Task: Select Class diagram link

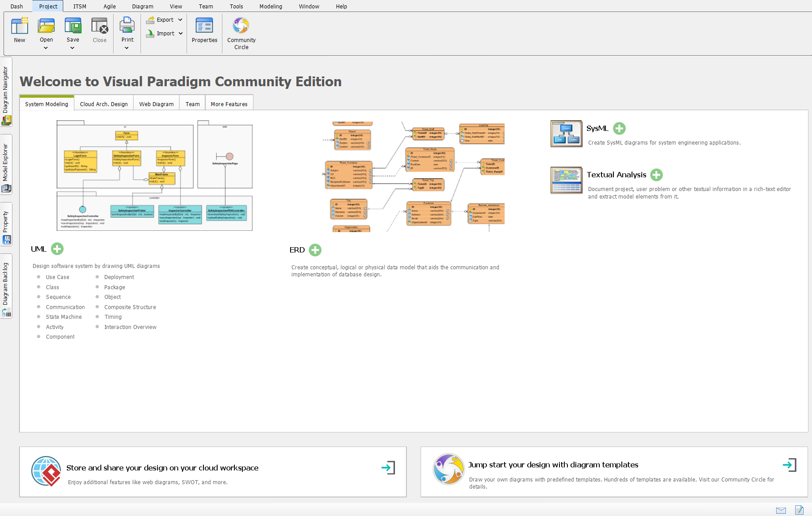Action: click(53, 287)
